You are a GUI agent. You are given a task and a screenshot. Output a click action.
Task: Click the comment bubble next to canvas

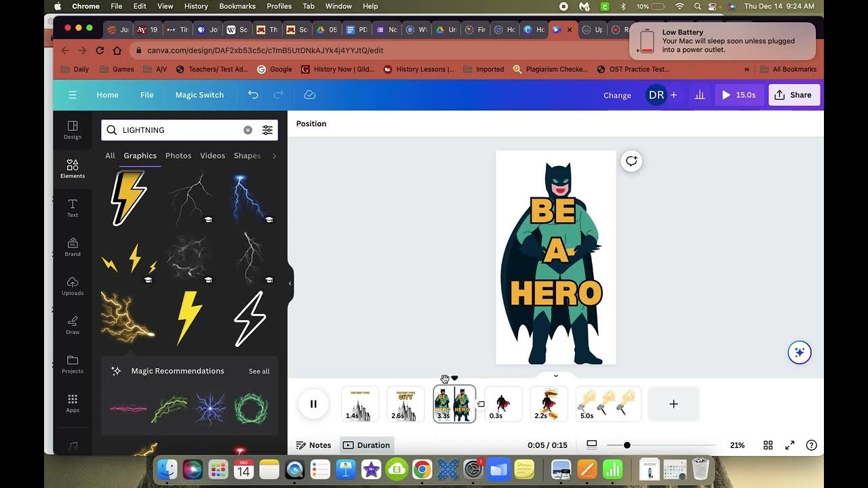click(x=631, y=161)
